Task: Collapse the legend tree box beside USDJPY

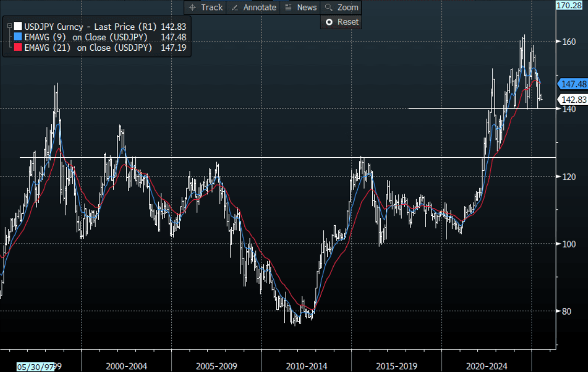Action: point(9,26)
